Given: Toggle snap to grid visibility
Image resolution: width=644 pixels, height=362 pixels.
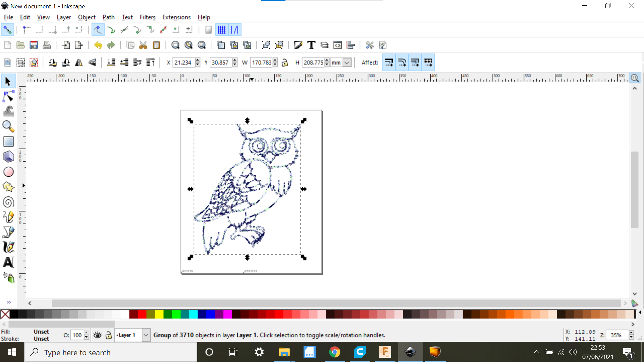Looking at the screenshot, I should pos(221,29).
